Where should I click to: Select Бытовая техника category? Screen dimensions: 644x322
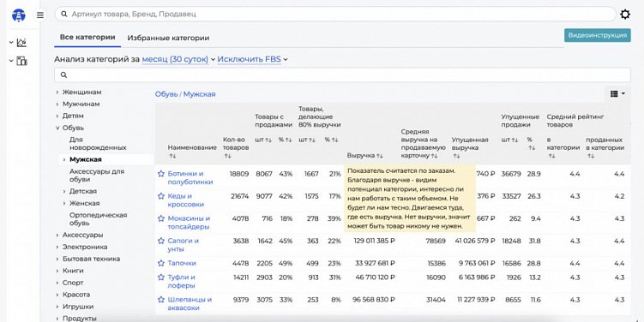tap(91, 259)
